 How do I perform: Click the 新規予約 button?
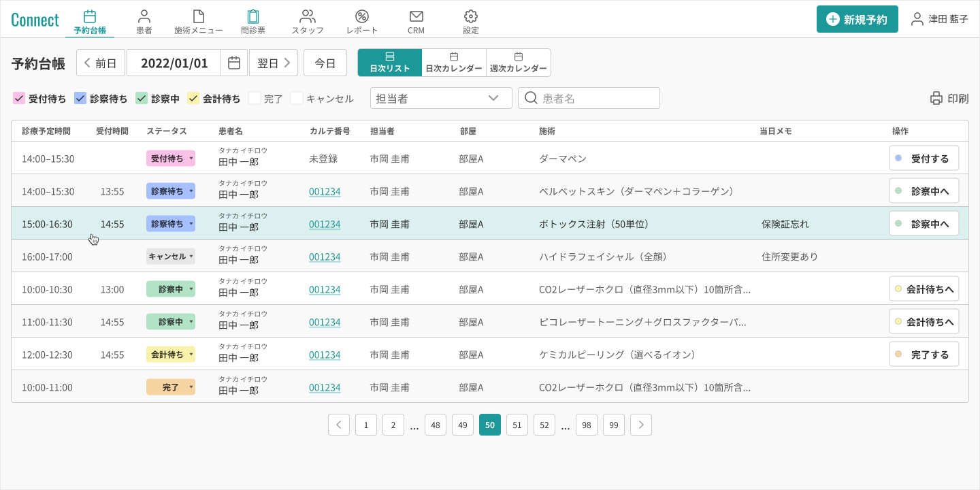click(857, 19)
